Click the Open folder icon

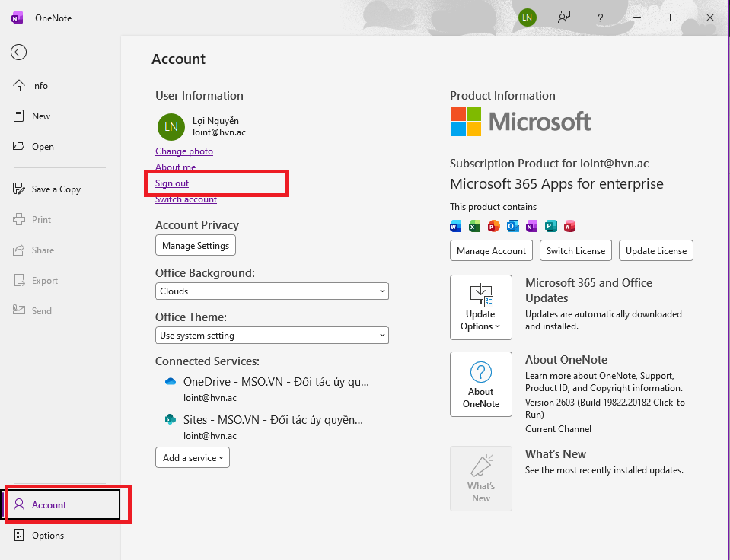click(19, 146)
